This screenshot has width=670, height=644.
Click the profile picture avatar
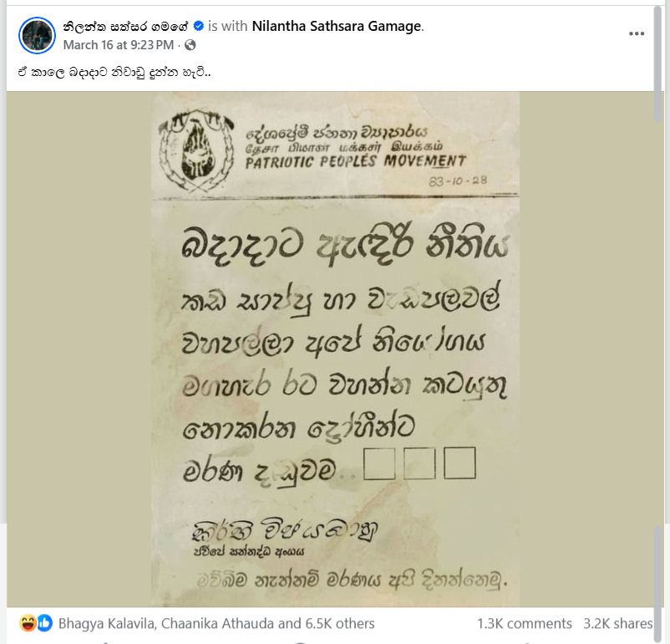point(37,35)
